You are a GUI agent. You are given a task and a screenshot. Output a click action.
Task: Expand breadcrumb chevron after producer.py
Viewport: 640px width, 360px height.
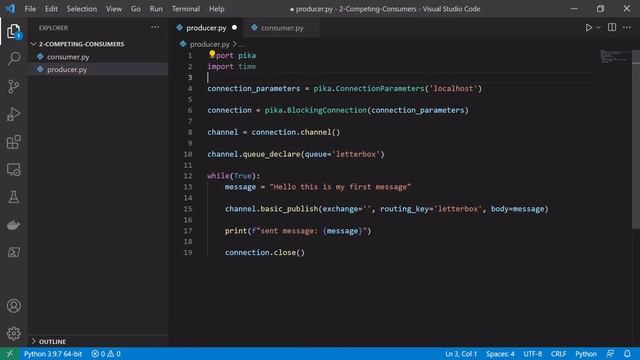pyautogui.click(x=235, y=44)
